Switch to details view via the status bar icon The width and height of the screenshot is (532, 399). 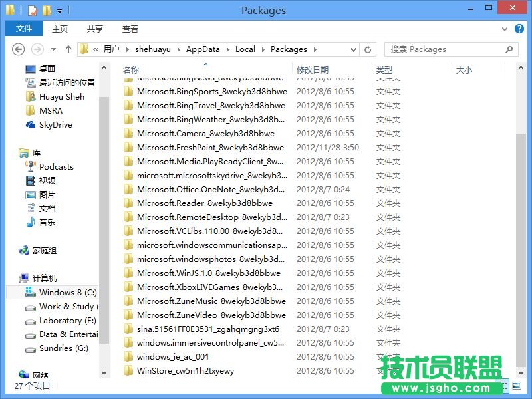(504, 386)
